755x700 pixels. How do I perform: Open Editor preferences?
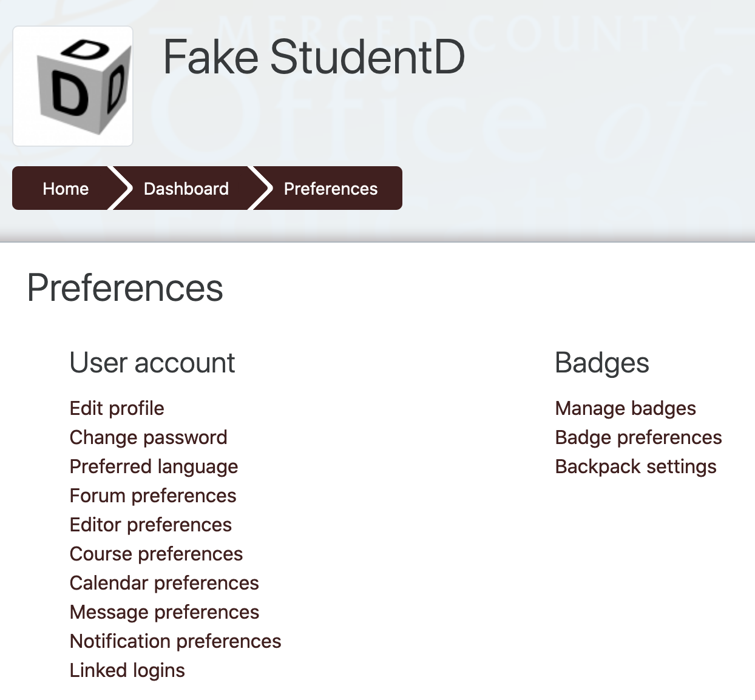coord(151,525)
